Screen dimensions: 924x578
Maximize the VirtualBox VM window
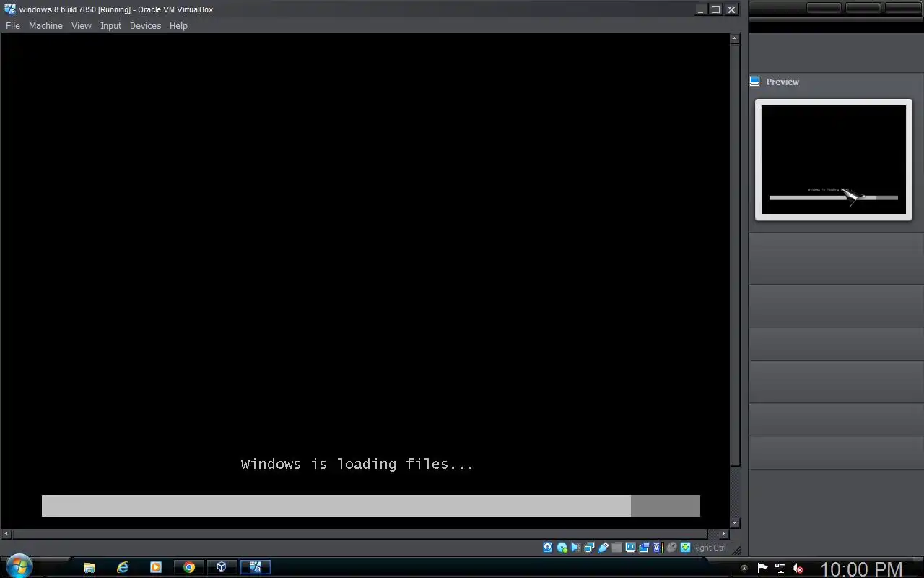[715, 9]
